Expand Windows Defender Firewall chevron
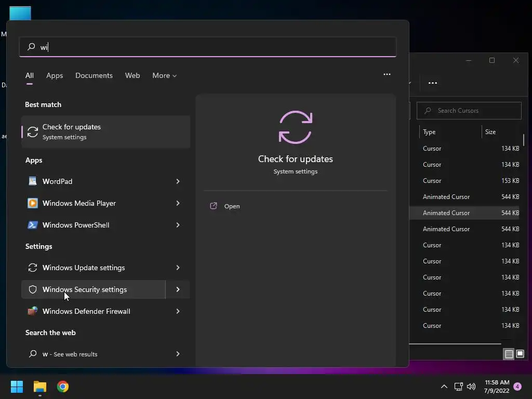Screen dimensions: 532x399 click(178, 311)
